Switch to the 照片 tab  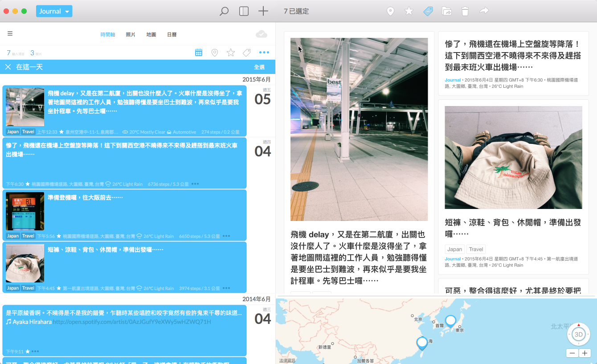pyautogui.click(x=131, y=34)
